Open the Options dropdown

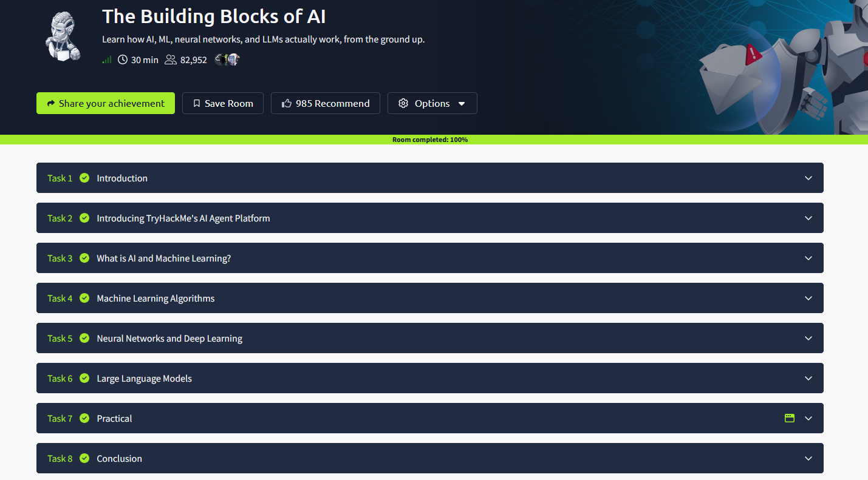coord(432,103)
